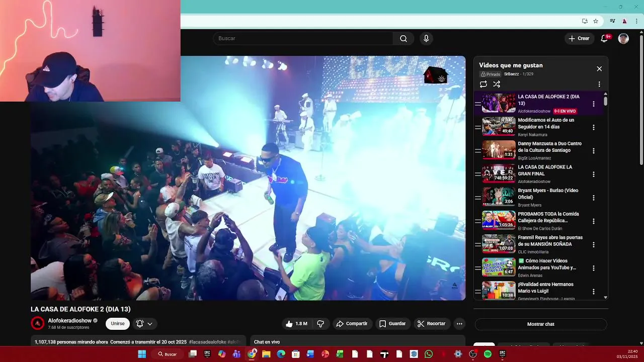Select PROBAMOS TODA la Comida Callejera title
This screenshot has height=362, width=644.
[x=548, y=217]
